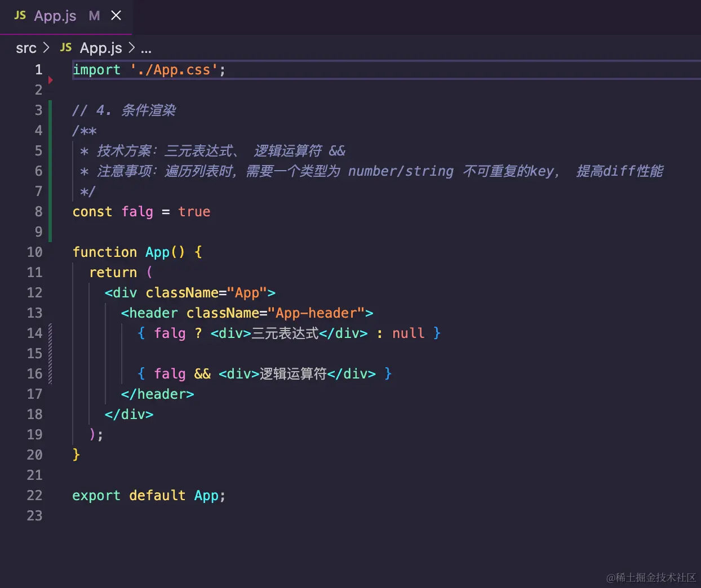Click the import keyword on line 1
Viewport: 701px width, 588px height.
pos(97,70)
